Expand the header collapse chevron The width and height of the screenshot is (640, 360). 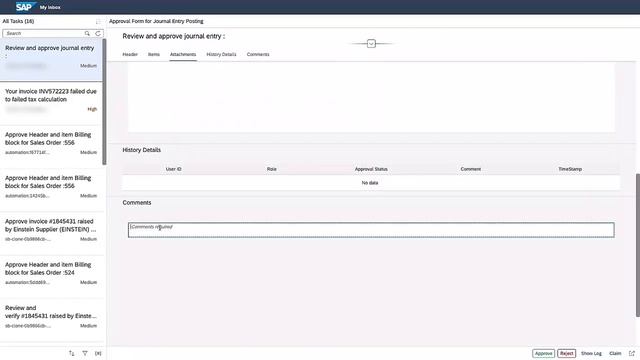click(371, 43)
